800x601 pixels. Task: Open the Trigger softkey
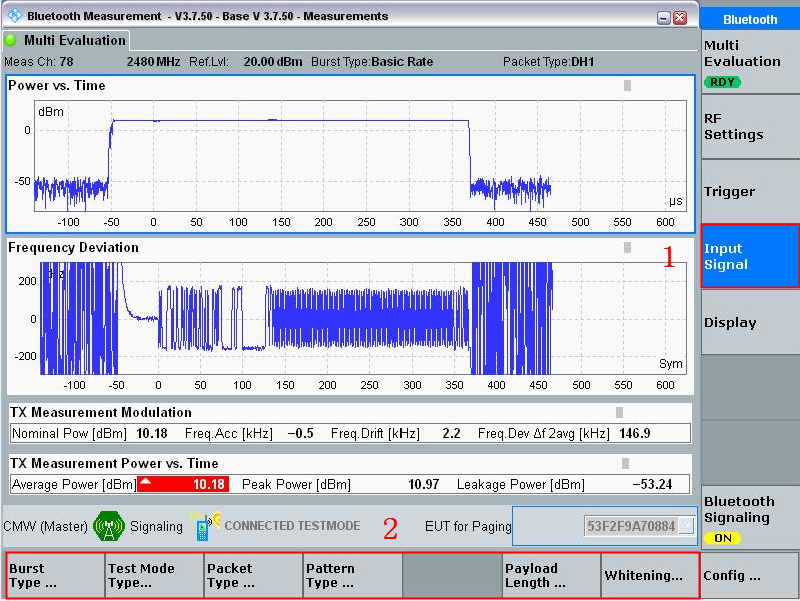750,191
